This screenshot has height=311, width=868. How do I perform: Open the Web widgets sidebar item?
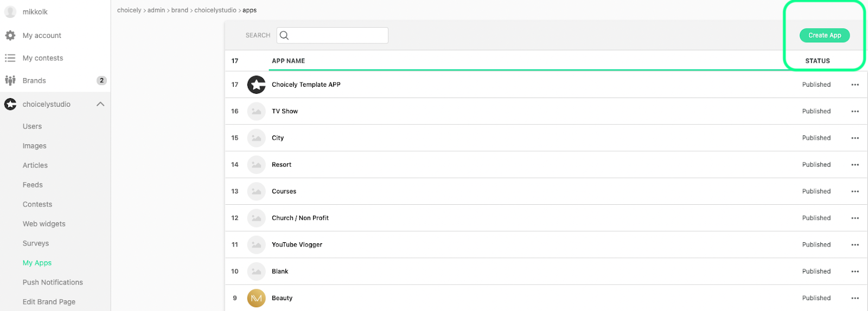[x=44, y=224]
